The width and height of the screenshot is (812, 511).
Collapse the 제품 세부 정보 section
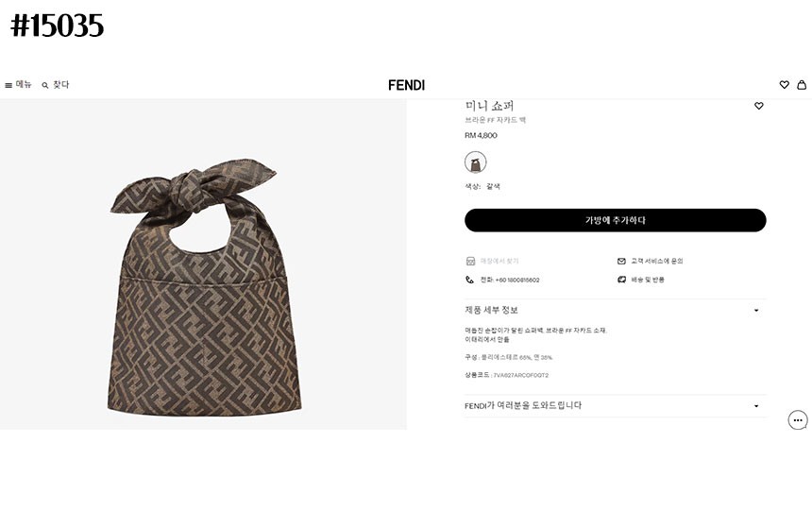[x=756, y=310]
